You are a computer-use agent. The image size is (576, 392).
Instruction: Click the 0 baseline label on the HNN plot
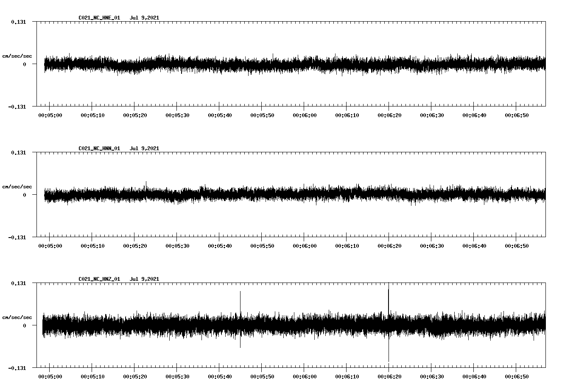pyautogui.click(x=25, y=195)
